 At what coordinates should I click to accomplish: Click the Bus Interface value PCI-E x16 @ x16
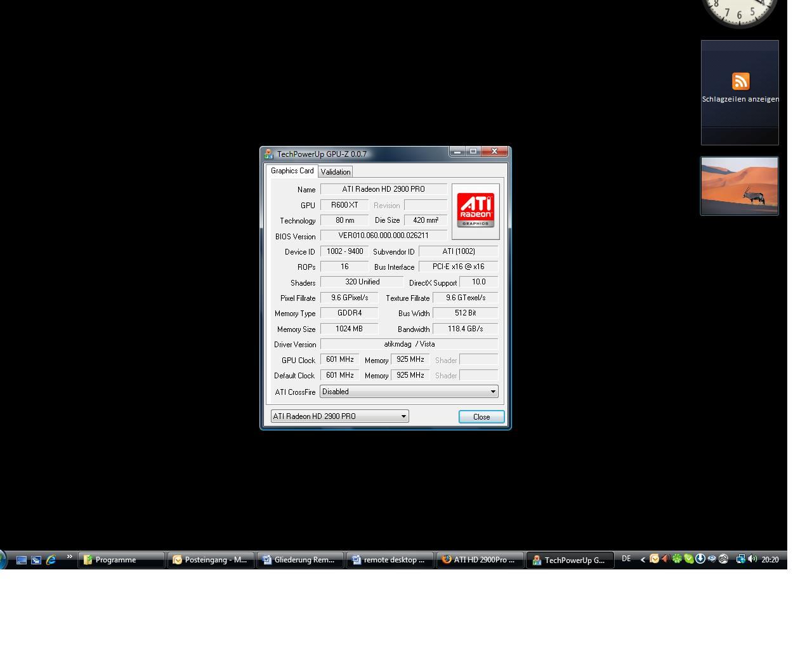tap(459, 267)
